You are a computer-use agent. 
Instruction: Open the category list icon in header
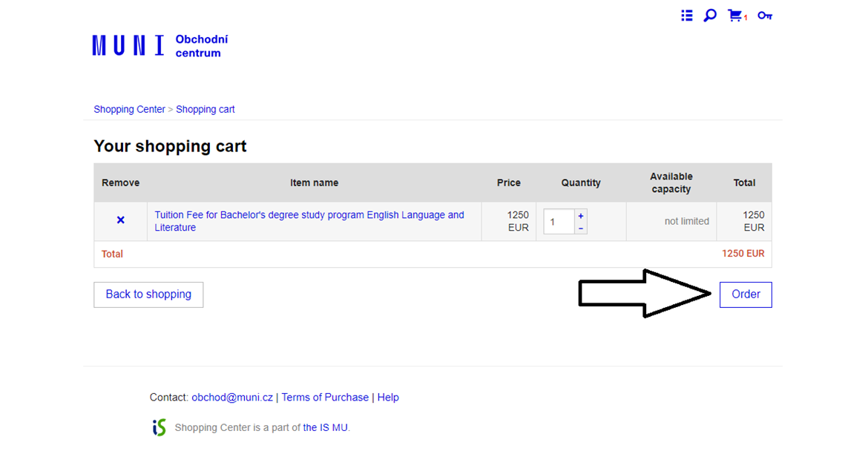point(687,16)
